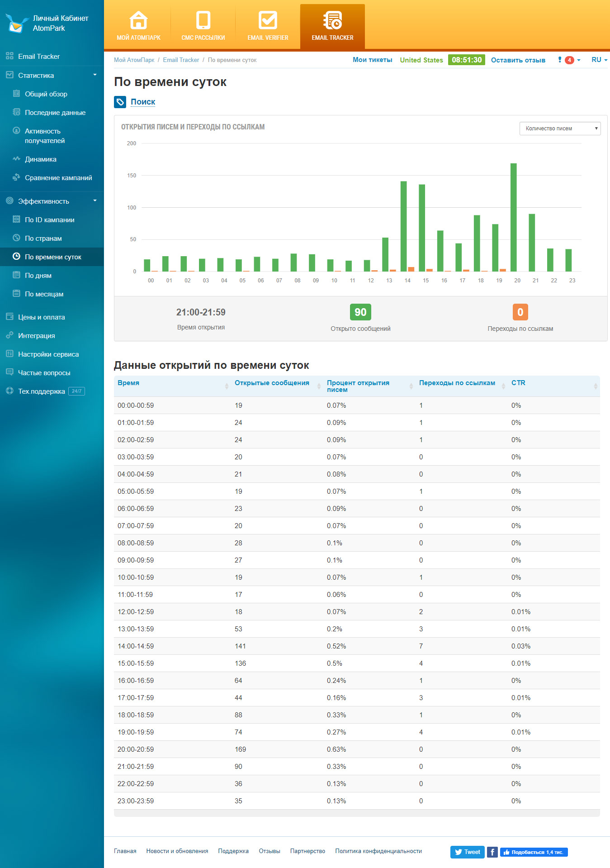This screenshot has width=610, height=868.
Task: Open the Мой АтомПарк home icon
Action: pos(138,21)
